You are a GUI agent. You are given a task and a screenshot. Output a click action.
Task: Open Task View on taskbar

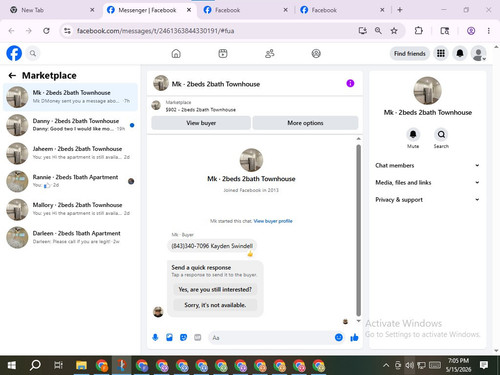58,365
